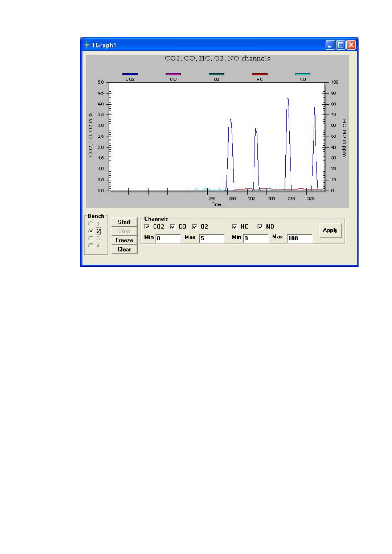Screen dimensions: 392x554
Task: Click the x-axis tick label 268
Action: coord(212,199)
